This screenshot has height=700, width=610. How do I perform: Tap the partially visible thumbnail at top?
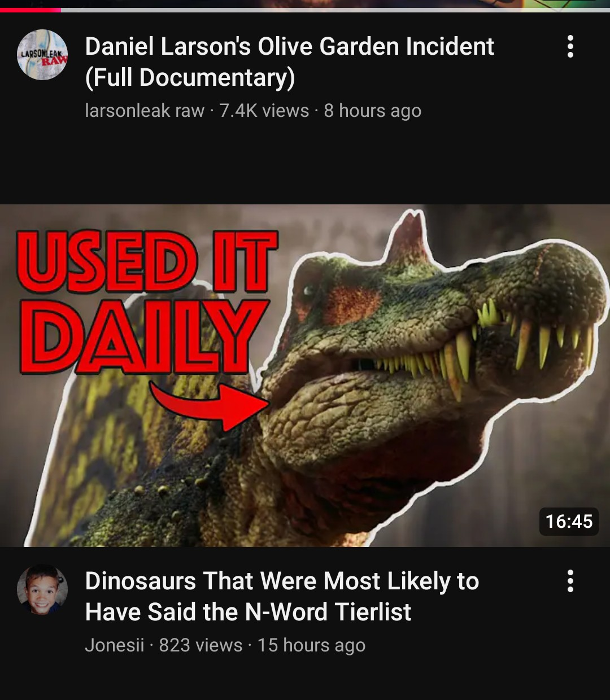305,3
